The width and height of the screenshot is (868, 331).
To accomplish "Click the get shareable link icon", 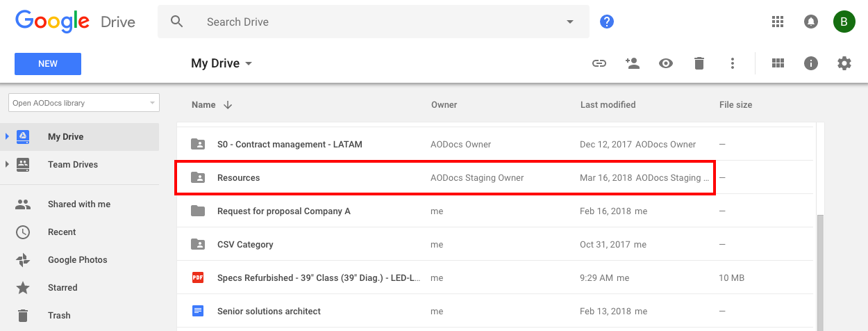I will click(x=599, y=63).
